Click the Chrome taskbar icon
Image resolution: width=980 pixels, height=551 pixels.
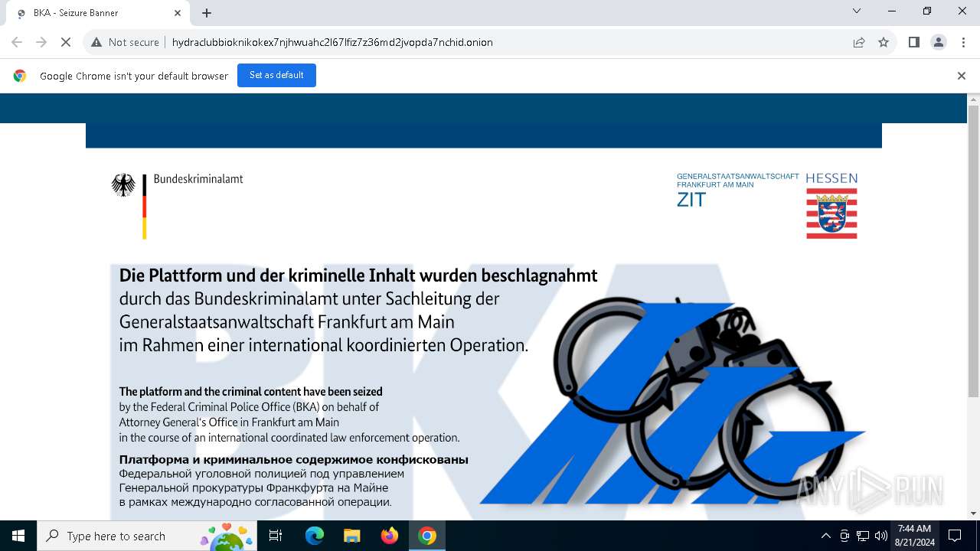[x=427, y=536]
